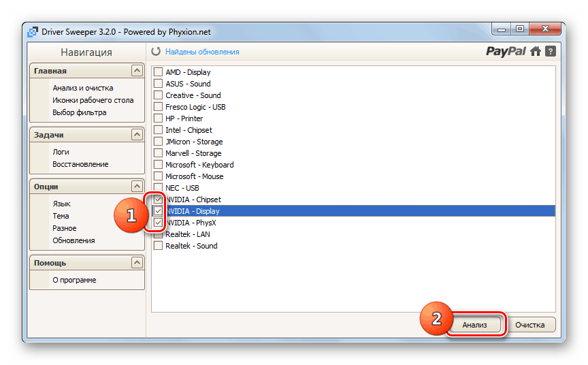Click the Помощь panel header
The image size is (588, 365).
click(87, 263)
